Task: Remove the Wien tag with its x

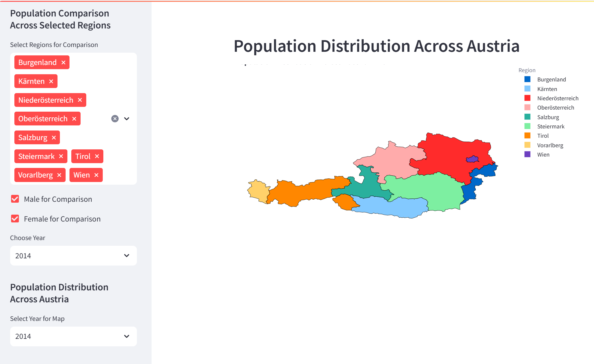Action: [96, 175]
